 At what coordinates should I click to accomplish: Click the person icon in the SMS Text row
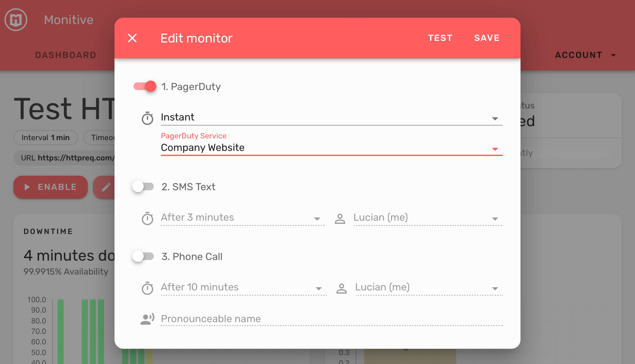click(x=340, y=218)
